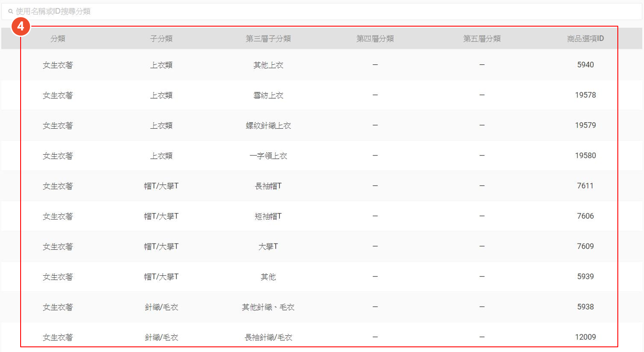Click the magnifier icon in the search bar
644x352 pixels.
(10, 12)
